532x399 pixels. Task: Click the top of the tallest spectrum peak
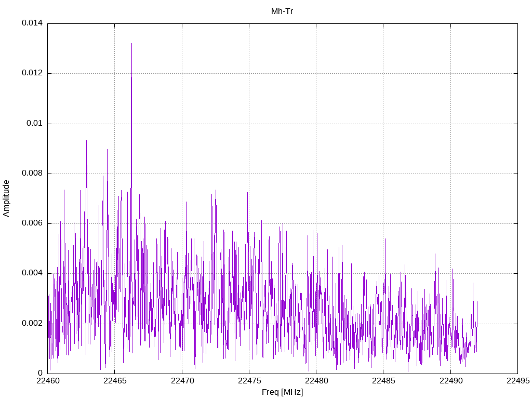click(131, 44)
